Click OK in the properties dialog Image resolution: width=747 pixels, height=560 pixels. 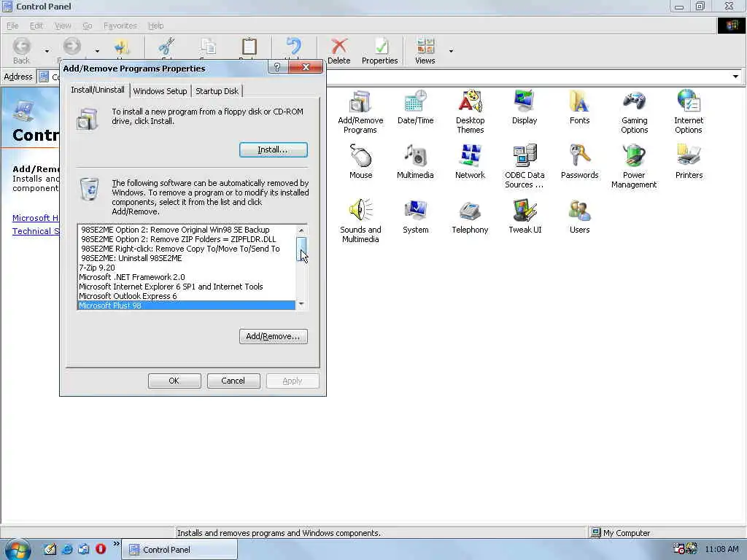(x=174, y=381)
